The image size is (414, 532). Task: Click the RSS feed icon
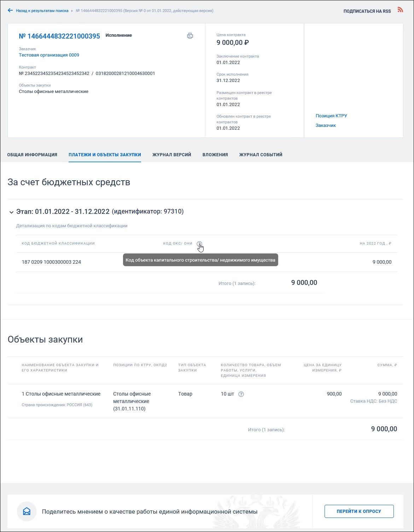coord(400,10)
